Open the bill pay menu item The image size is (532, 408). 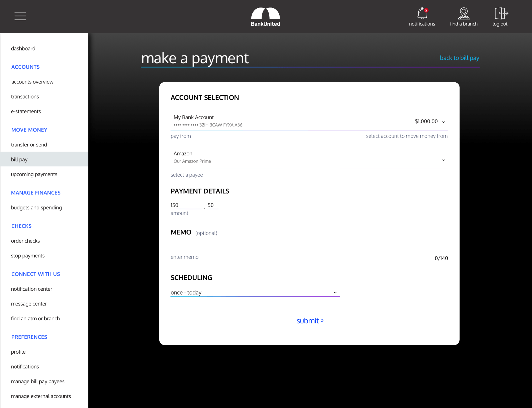[19, 159]
